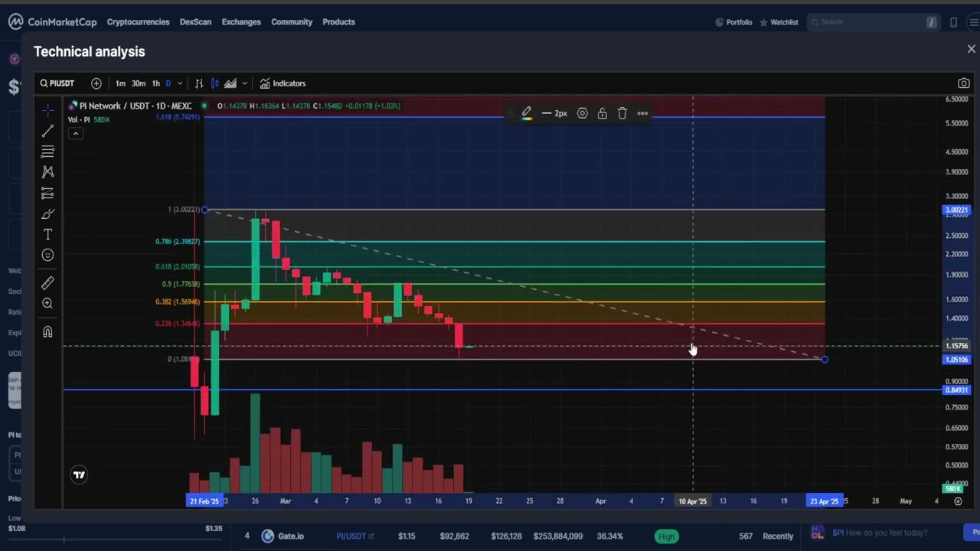
Task: Open the time interval dropdown arrow
Action: click(x=180, y=83)
